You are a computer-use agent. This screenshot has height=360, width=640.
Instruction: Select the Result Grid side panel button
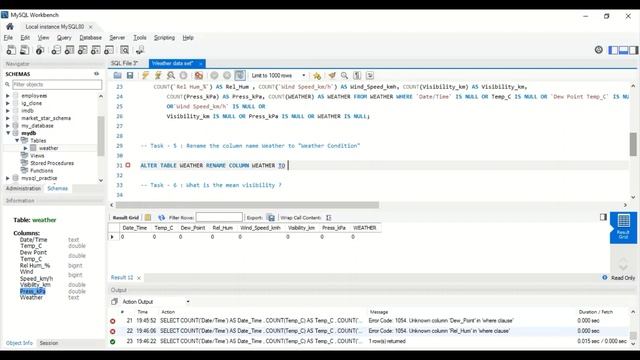tap(623, 227)
